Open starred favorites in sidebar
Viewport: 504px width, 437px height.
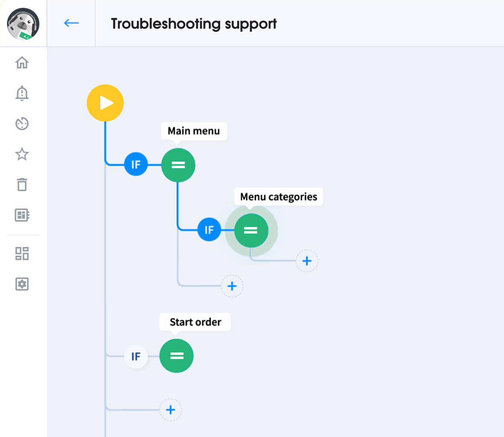coord(22,154)
